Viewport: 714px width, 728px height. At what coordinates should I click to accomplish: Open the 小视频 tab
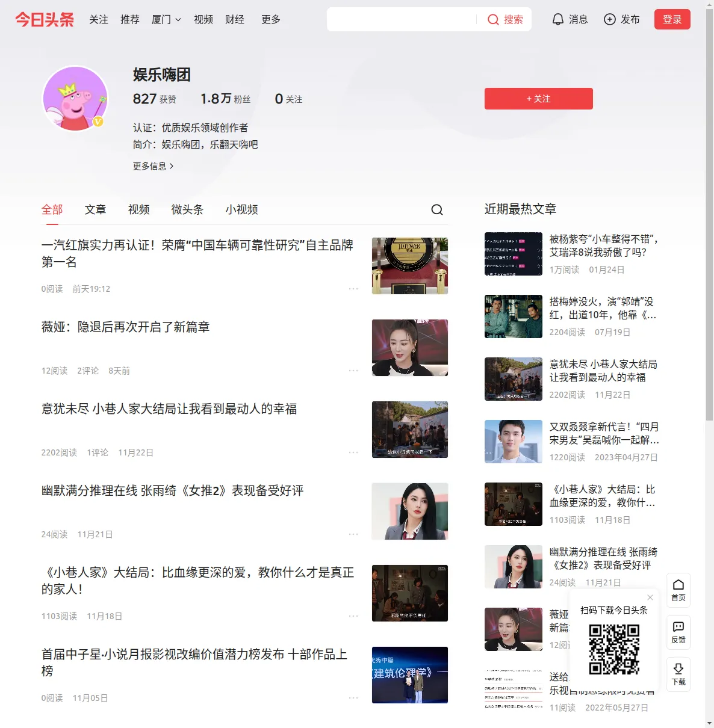(x=242, y=209)
